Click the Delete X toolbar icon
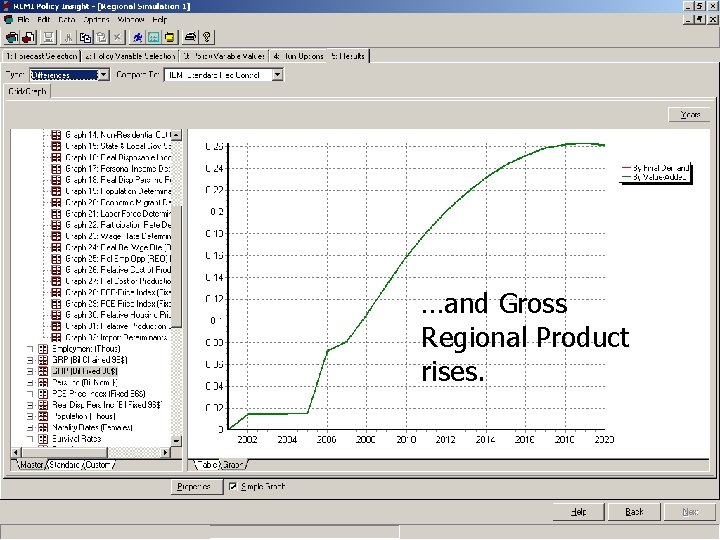720x540 pixels. point(118,37)
